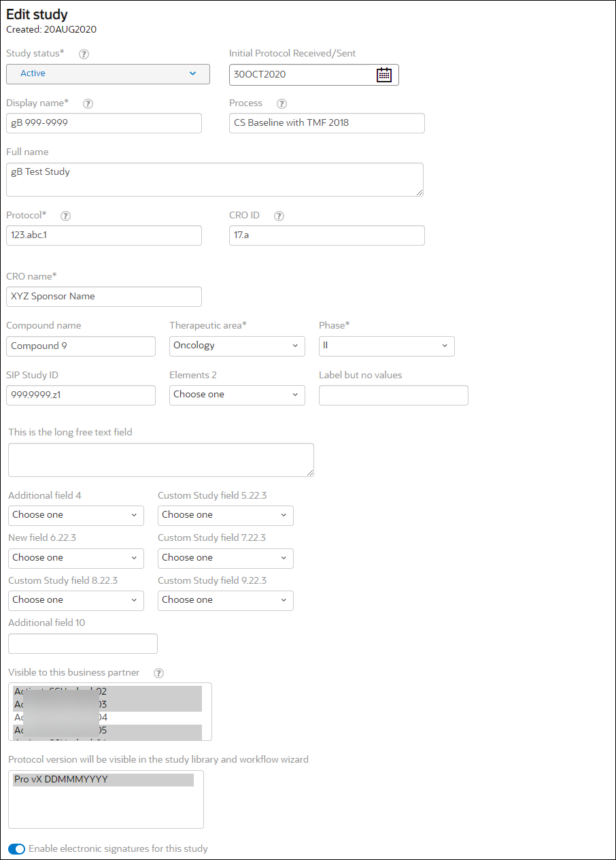This screenshot has height=860, width=616.
Task: Click the Display name field gB 999-9999
Action: (x=104, y=123)
